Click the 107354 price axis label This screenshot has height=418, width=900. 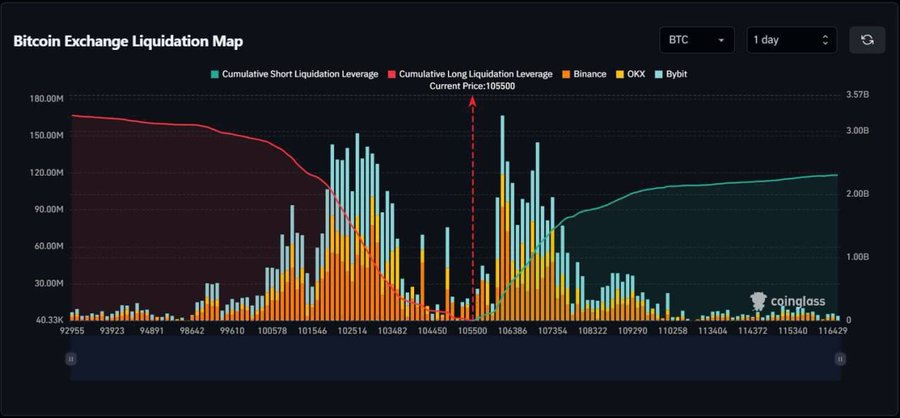554,331
